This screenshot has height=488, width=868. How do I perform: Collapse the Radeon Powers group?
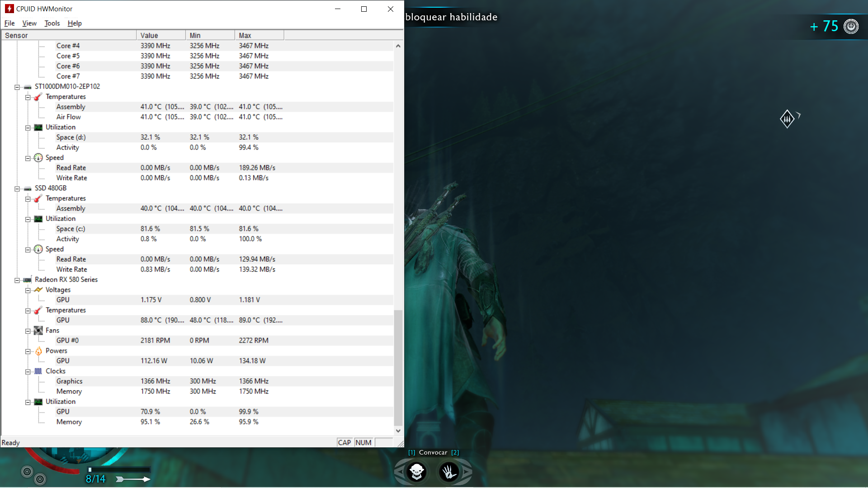pos(28,351)
